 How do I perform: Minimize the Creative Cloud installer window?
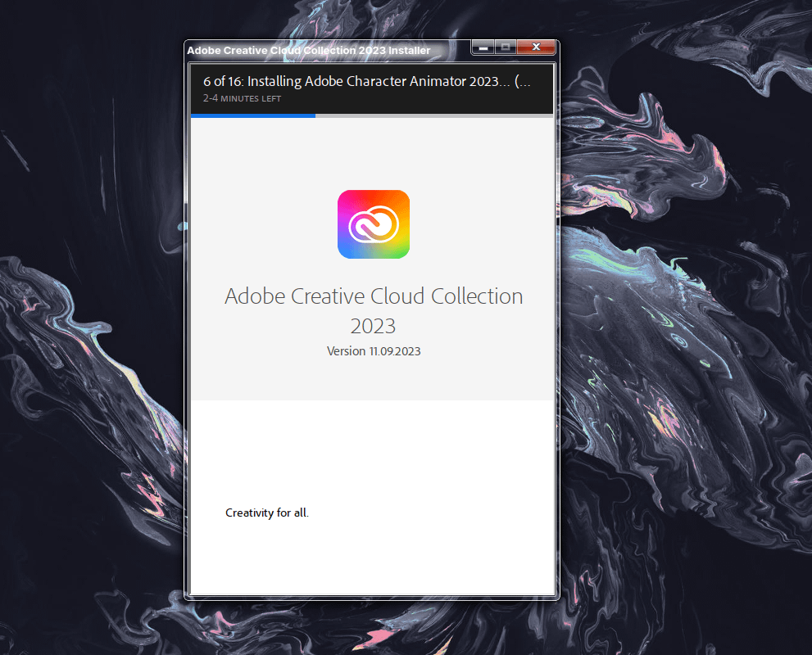483,47
